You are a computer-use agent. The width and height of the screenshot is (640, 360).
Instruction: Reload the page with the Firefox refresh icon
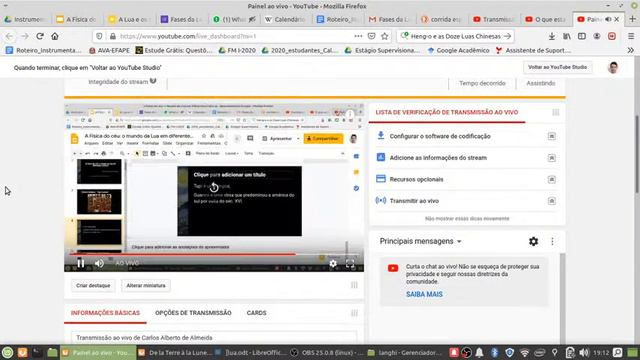pos(40,36)
